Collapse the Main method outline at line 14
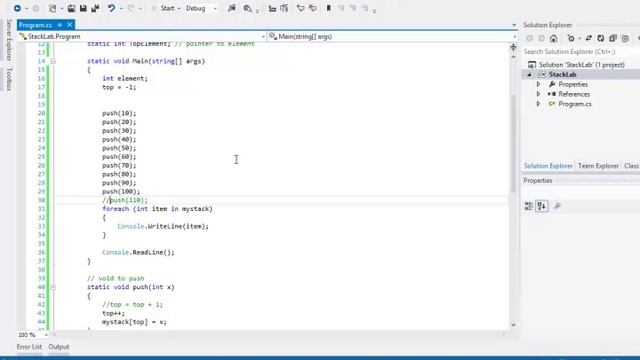Screen dimensions: 640x360 click(x=53, y=61)
